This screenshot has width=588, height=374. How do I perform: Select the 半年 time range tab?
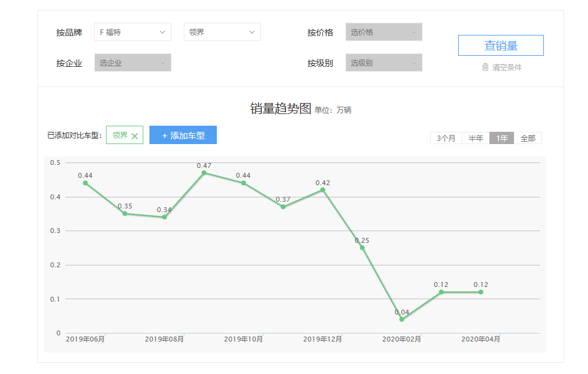475,138
